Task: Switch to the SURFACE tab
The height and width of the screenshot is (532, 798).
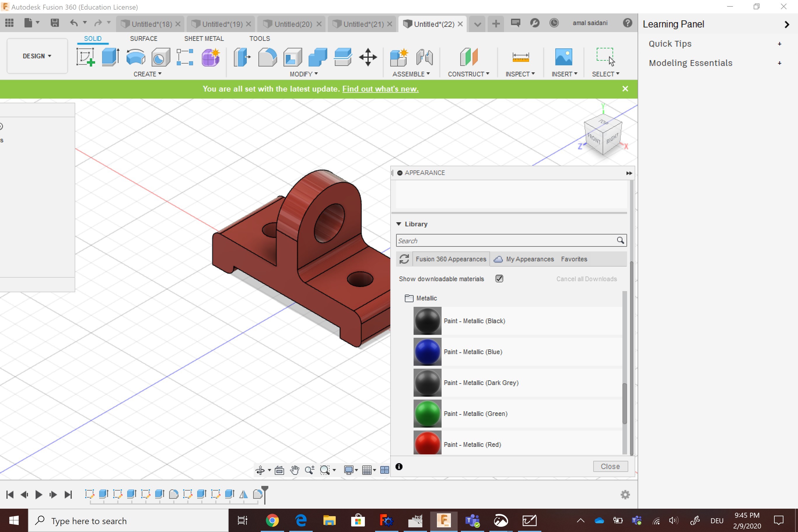Action: [x=143, y=39]
